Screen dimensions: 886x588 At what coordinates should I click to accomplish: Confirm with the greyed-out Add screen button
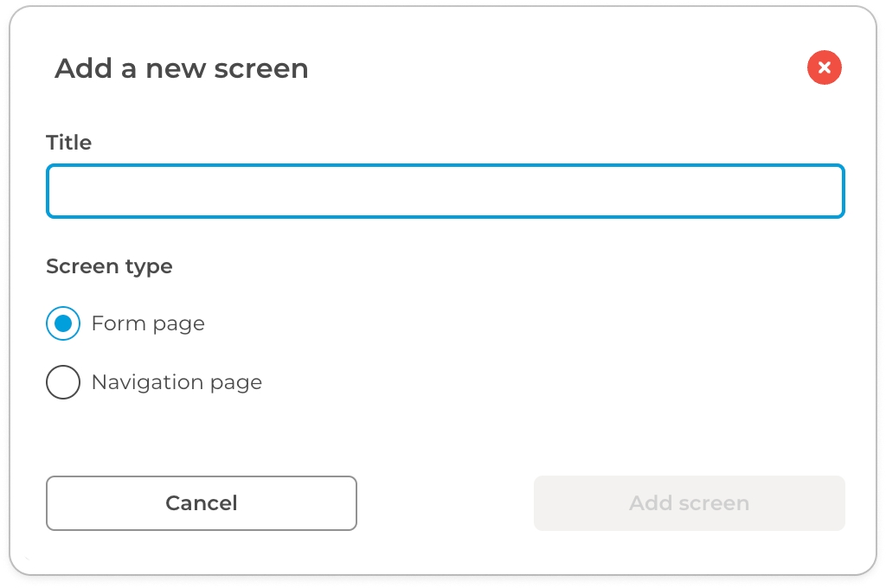click(x=689, y=503)
